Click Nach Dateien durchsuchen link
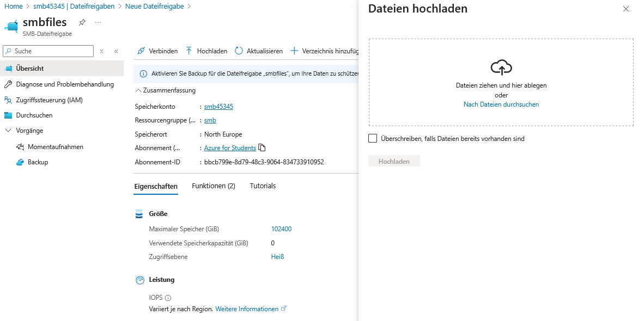Screen dimensions: 644x321 point(501,104)
